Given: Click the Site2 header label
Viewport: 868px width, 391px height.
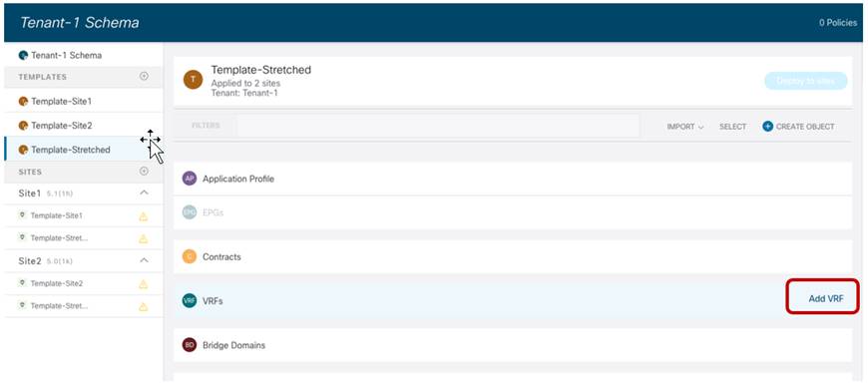Looking at the screenshot, I should click(30, 261).
